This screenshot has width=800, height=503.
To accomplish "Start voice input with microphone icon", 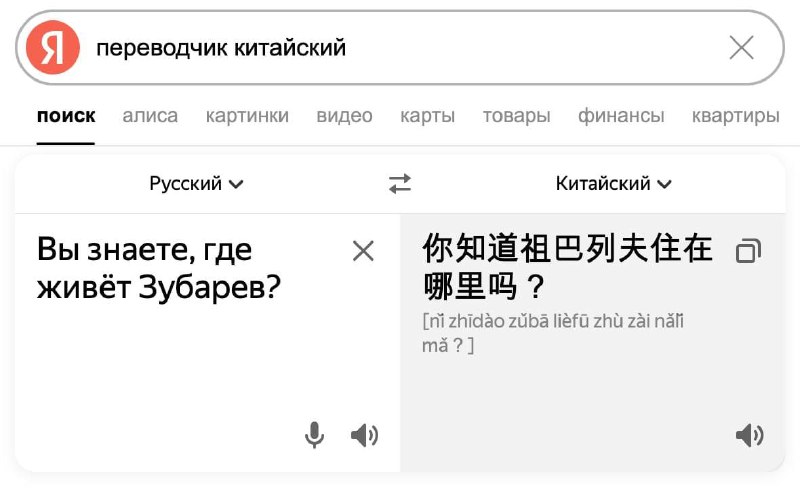I will click(314, 435).
